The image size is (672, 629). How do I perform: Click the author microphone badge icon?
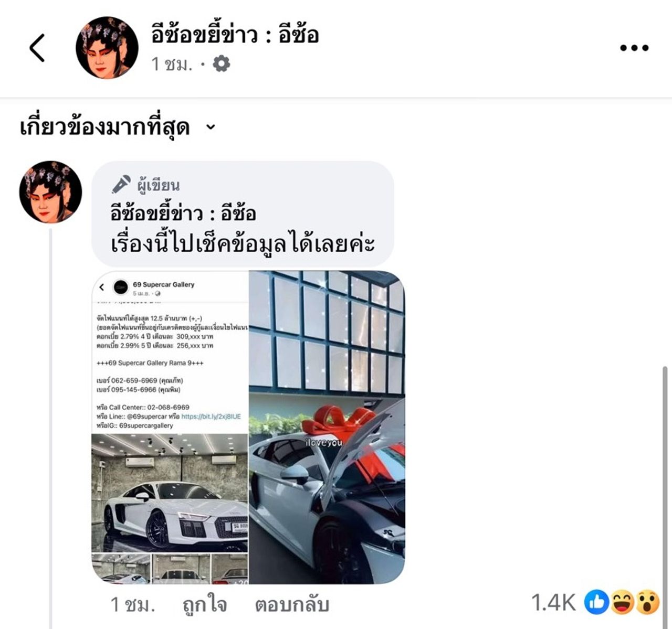pos(121,185)
